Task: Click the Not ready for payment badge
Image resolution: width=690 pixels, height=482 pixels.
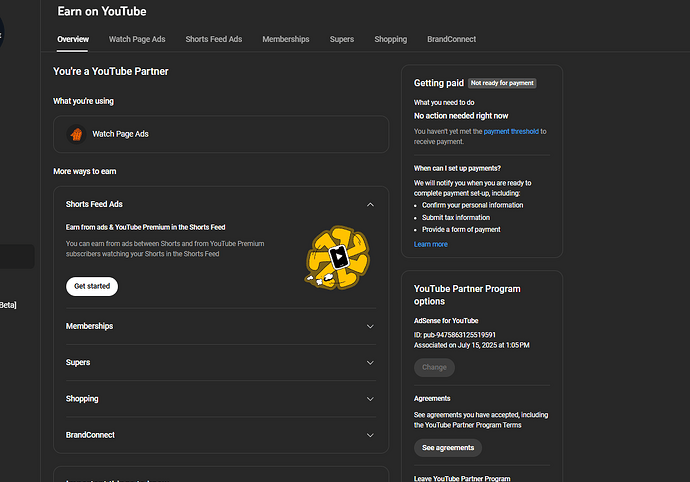Action: pyautogui.click(x=502, y=83)
